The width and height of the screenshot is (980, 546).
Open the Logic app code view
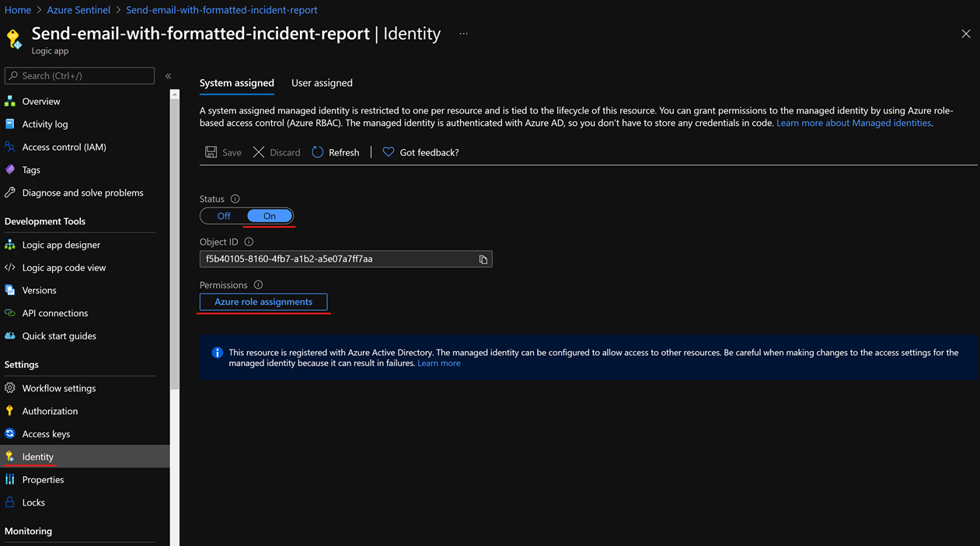(64, 267)
